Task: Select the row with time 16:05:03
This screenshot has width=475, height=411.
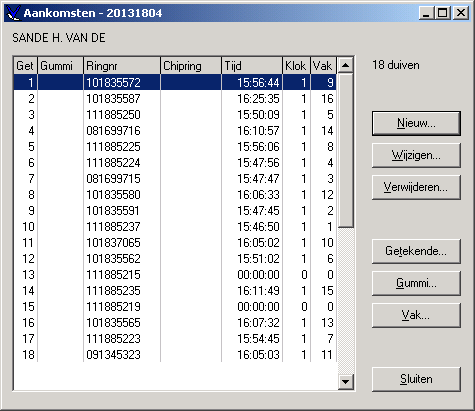Action: point(175,355)
